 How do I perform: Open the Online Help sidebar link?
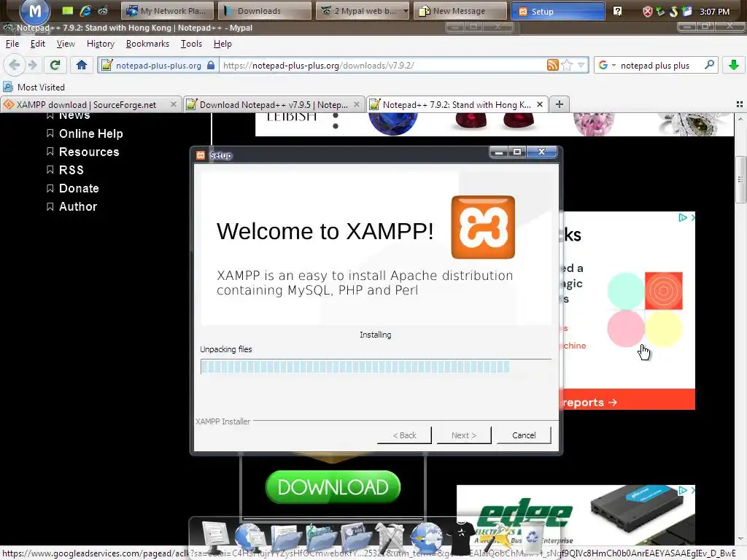click(90, 134)
